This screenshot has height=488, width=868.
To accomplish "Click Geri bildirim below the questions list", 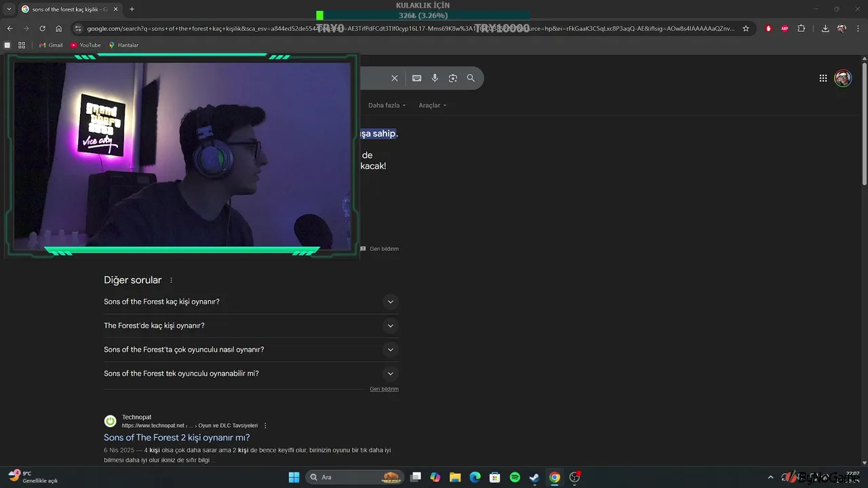I will (x=384, y=389).
